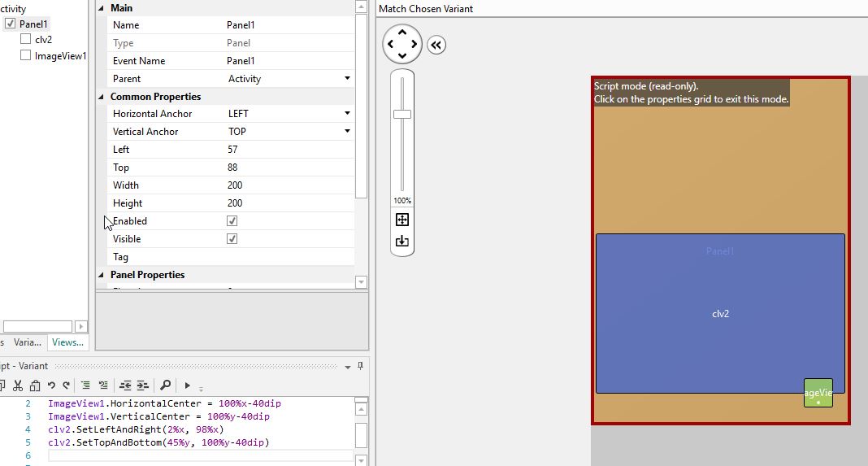This screenshot has width=868, height=466.
Task: Select ImageView1 in the views tree
Action: click(x=60, y=55)
